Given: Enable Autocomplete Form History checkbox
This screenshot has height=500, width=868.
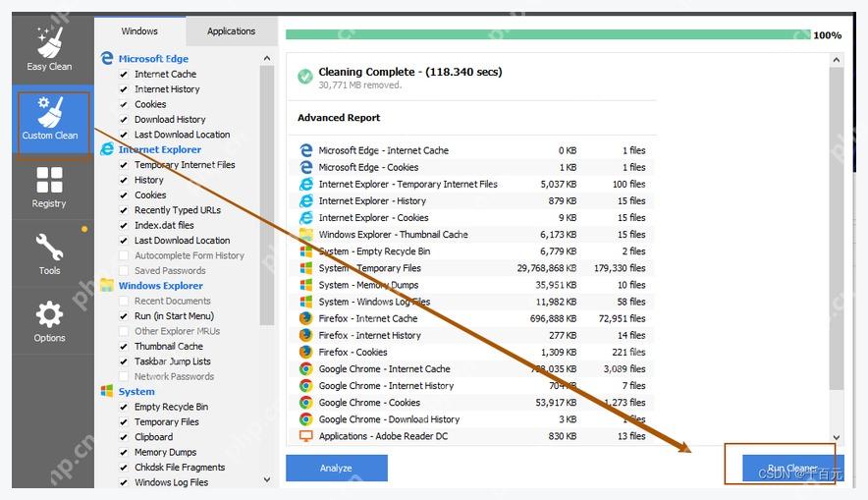Looking at the screenshot, I should [x=124, y=255].
